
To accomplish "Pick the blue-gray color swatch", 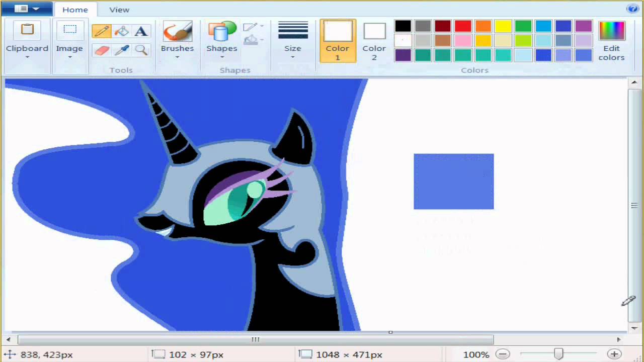I will click(x=563, y=41).
